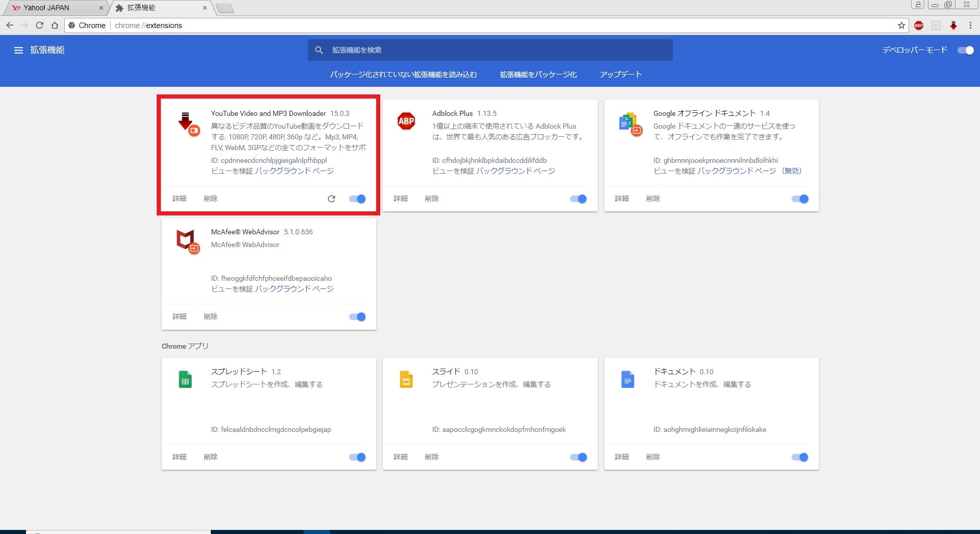
Task: Focus the 拡張機能を検索 search field
Action: coord(490,50)
